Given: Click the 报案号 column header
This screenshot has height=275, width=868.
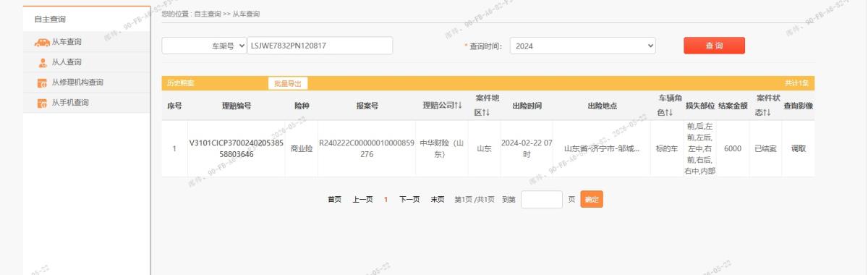Looking at the screenshot, I should (x=367, y=106).
